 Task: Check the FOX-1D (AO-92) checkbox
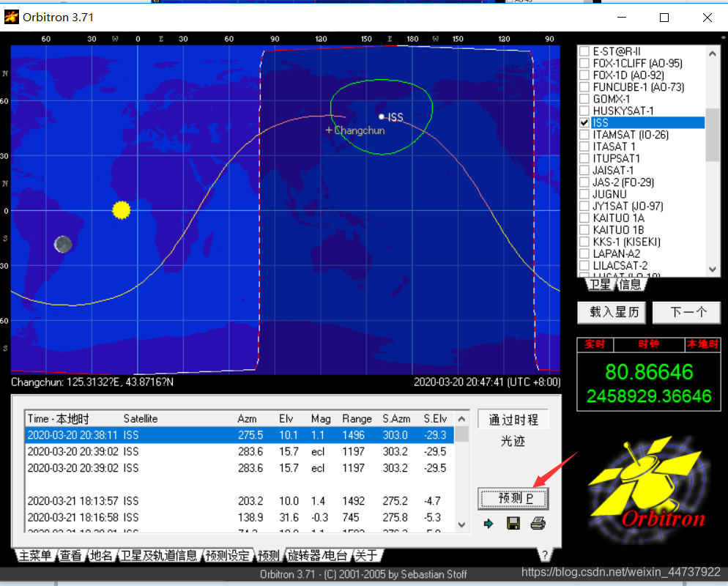coord(584,75)
